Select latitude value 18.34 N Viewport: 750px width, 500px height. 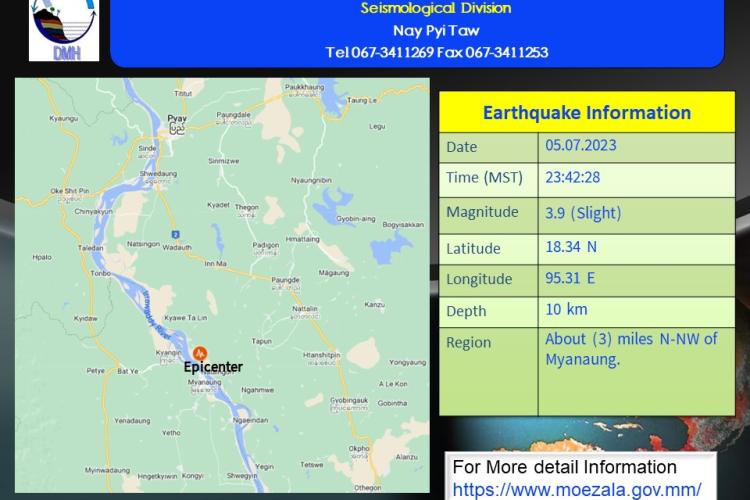click(x=571, y=247)
